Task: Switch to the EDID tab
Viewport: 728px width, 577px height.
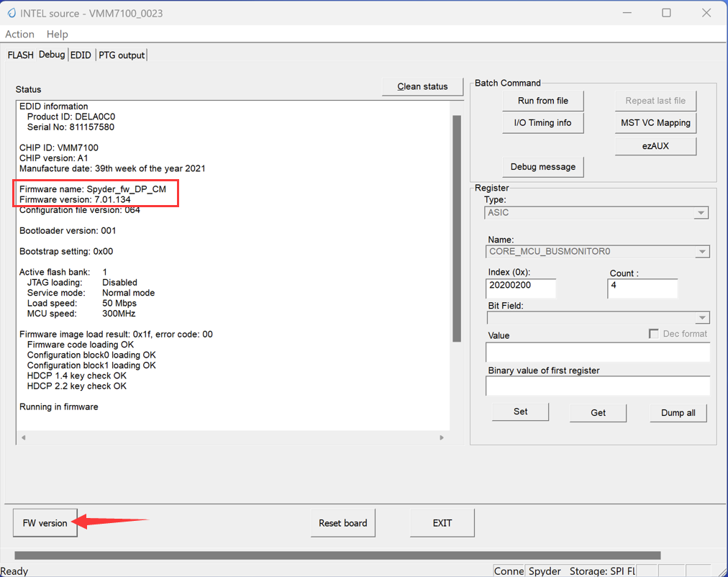Action: tap(81, 55)
